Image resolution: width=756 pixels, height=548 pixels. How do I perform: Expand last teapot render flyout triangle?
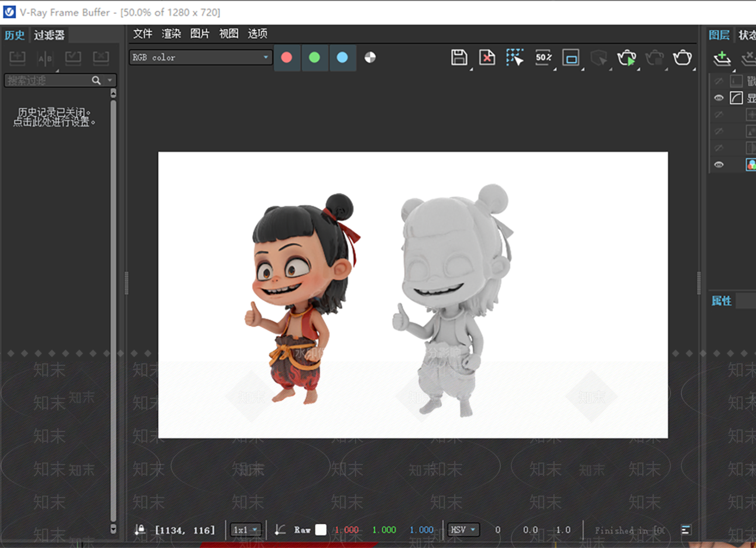[694, 69]
